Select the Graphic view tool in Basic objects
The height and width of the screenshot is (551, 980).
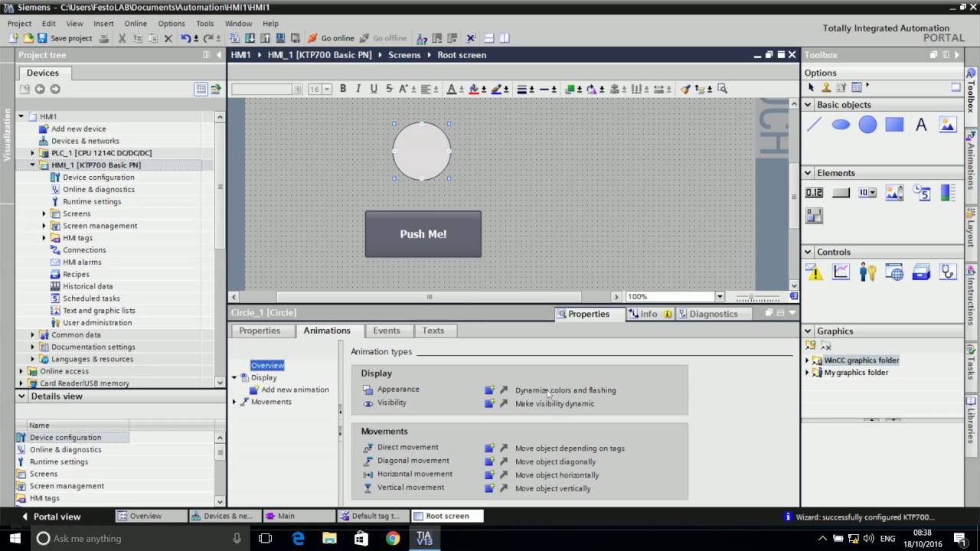pyautogui.click(x=948, y=125)
